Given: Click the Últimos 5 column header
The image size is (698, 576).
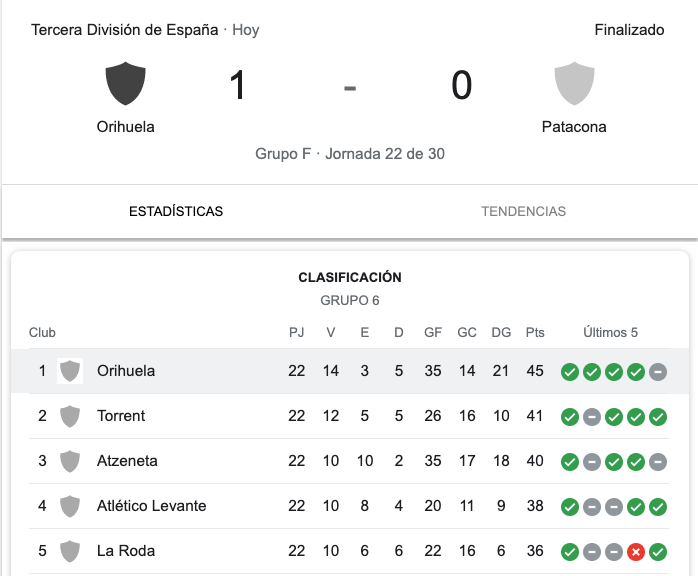Looking at the screenshot, I should 611,333.
